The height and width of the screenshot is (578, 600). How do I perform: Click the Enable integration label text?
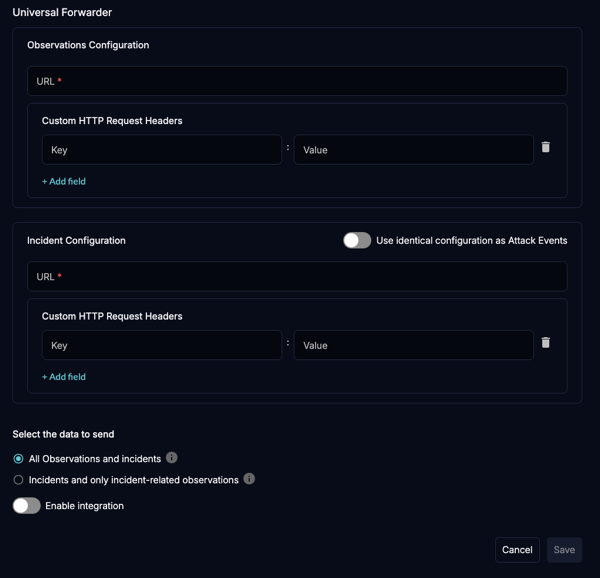pyautogui.click(x=85, y=506)
